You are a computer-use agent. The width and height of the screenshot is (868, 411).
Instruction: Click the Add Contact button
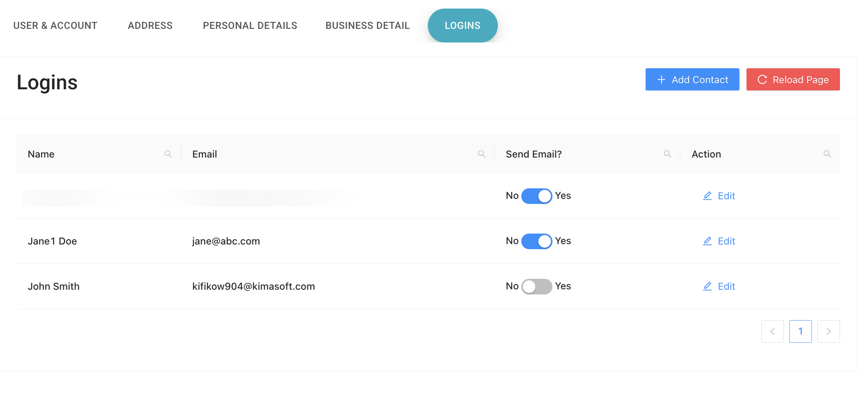coord(692,80)
